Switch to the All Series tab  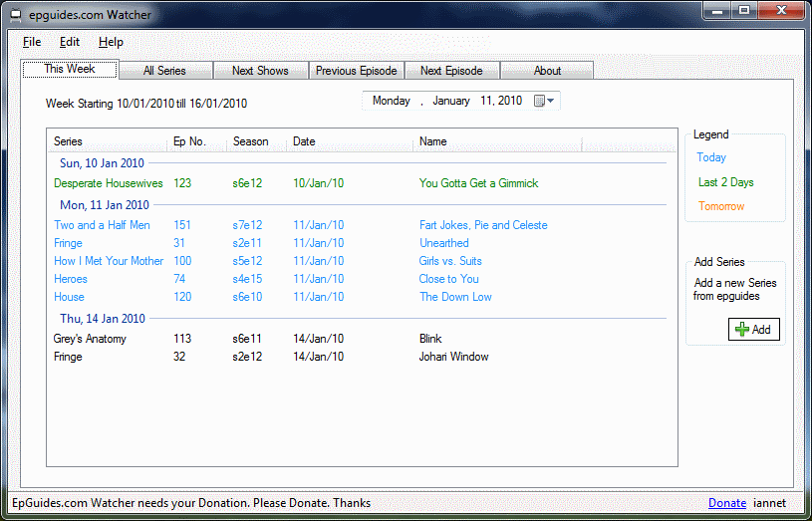click(x=164, y=71)
